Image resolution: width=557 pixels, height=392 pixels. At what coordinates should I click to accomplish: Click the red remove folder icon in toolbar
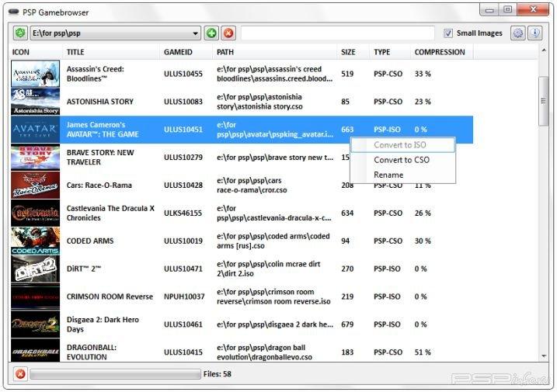[228, 33]
